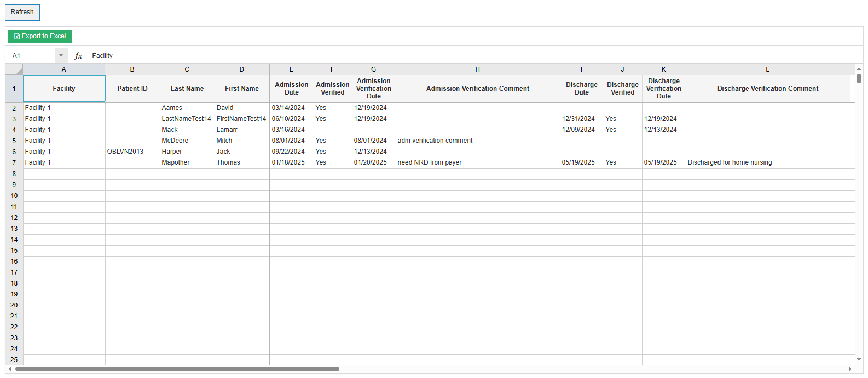868x378 pixels.
Task: Select row 2 header
Action: (x=14, y=108)
